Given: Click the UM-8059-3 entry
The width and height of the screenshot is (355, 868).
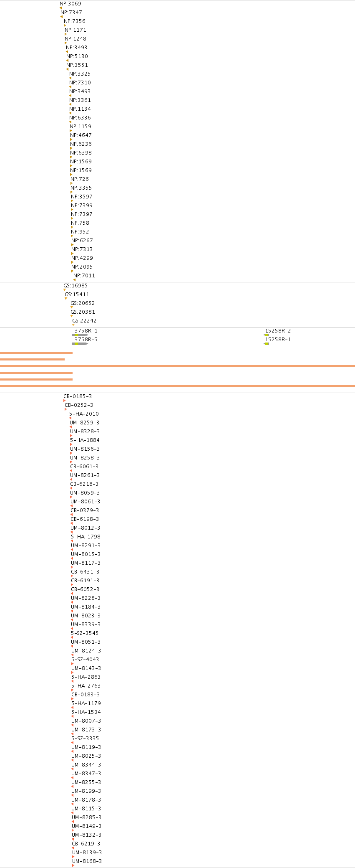Looking at the screenshot, I should click(85, 493).
